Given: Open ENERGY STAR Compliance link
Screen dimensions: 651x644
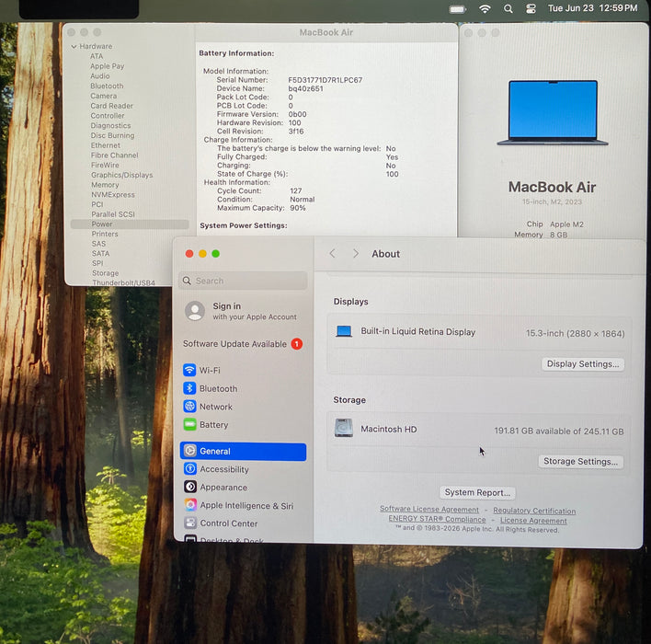Looking at the screenshot, I should pos(437,519).
